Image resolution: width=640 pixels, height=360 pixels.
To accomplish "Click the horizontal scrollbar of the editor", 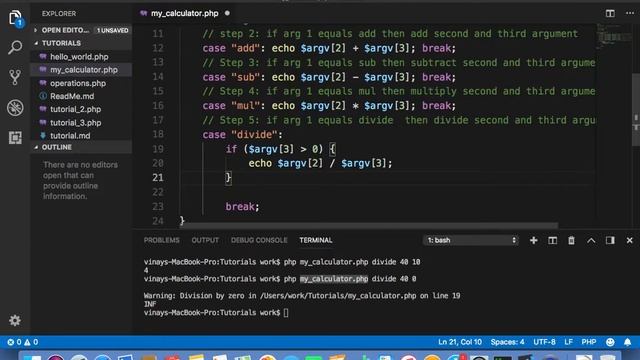I will 369,226.
